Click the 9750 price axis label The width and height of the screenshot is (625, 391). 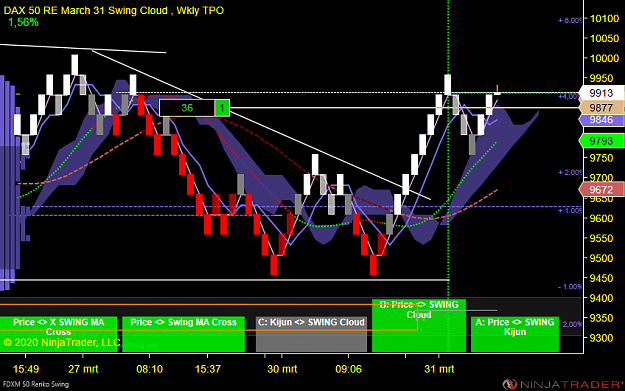pyautogui.click(x=601, y=158)
